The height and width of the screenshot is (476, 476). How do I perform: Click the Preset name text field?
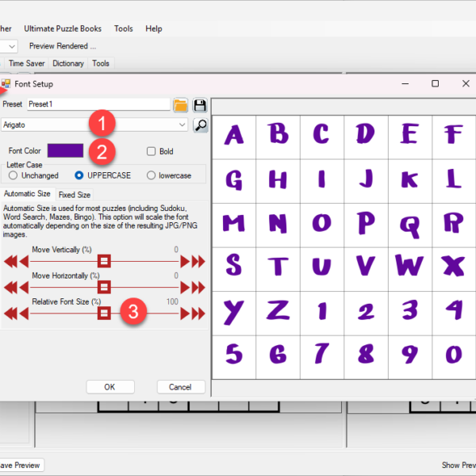(98, 105)
